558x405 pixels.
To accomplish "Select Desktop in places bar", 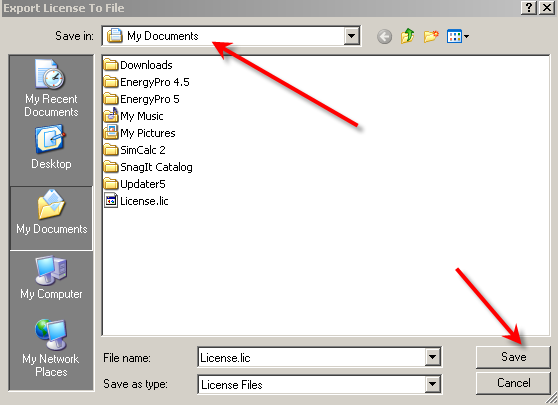I will tap(51, 147).
